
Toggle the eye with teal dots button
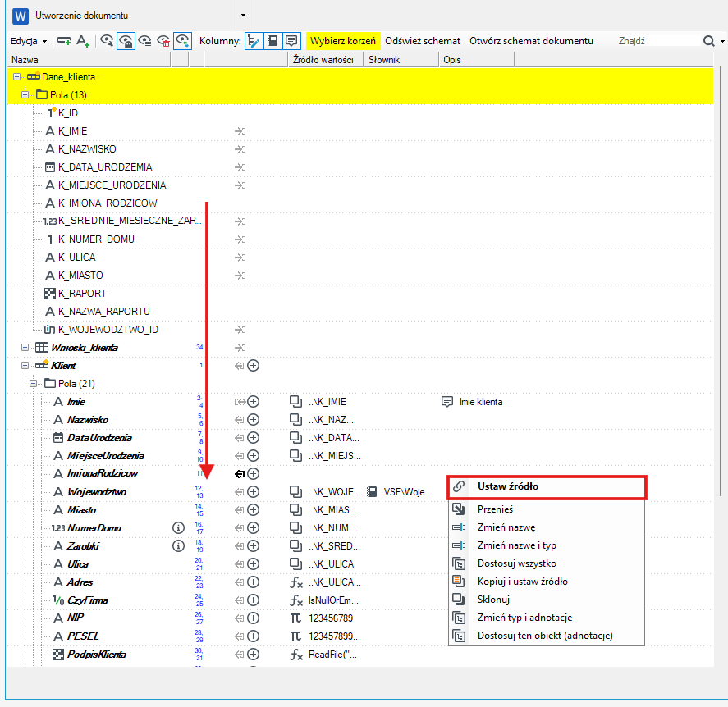tap(182, 41)
